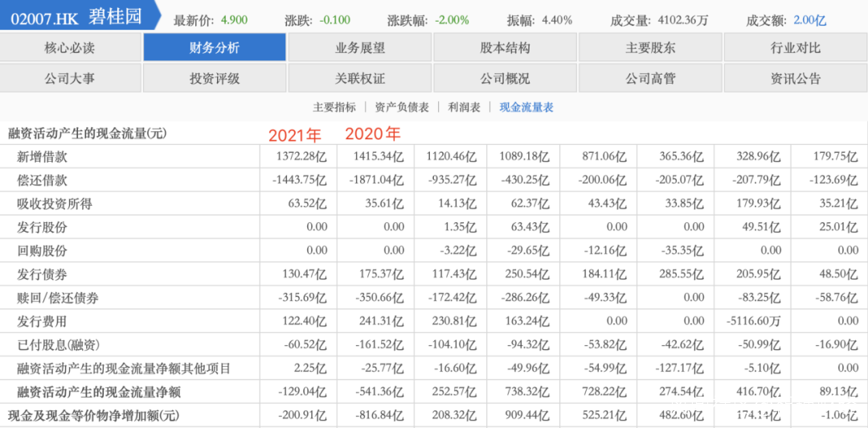Select the 现金及现金等价物净增加额(元) row label
The height and width of the screenshot is (428, 868).
pos(93,414)
